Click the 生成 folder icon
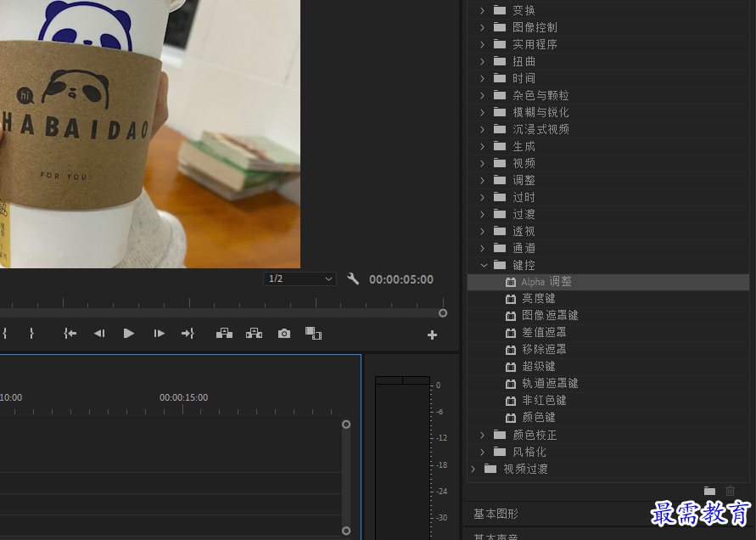Image resolution: width=756 pixels, height=540 pixels. tap(500, 146)
